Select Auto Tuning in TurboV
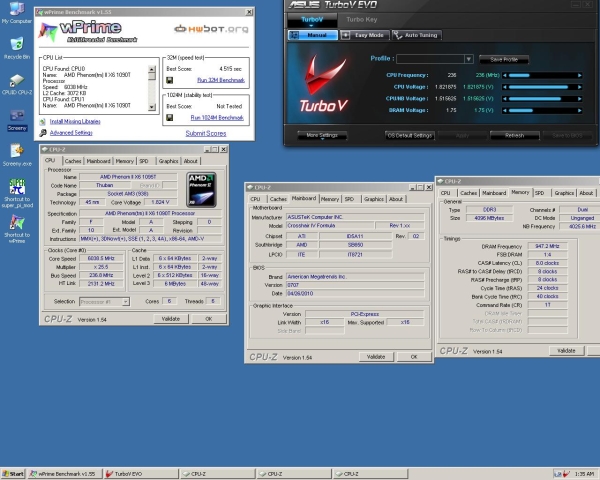The image size is (600, 480). pyautogui.click(x=417, y=35)
